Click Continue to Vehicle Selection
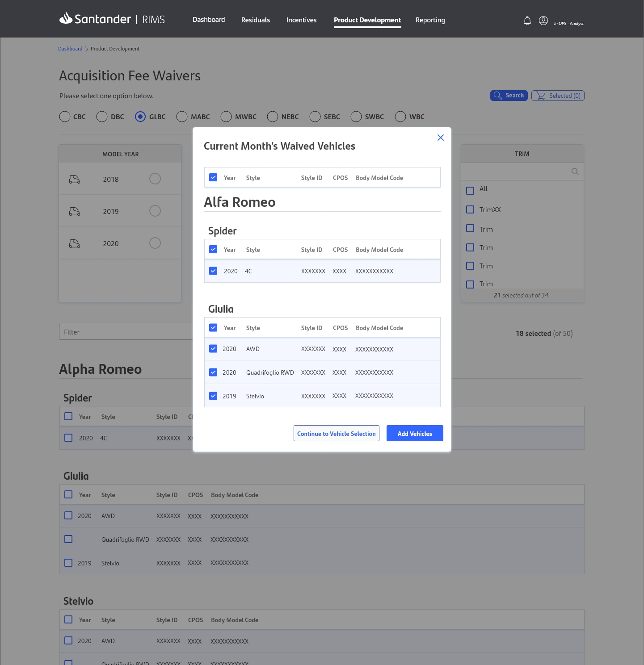 (337, 433)
